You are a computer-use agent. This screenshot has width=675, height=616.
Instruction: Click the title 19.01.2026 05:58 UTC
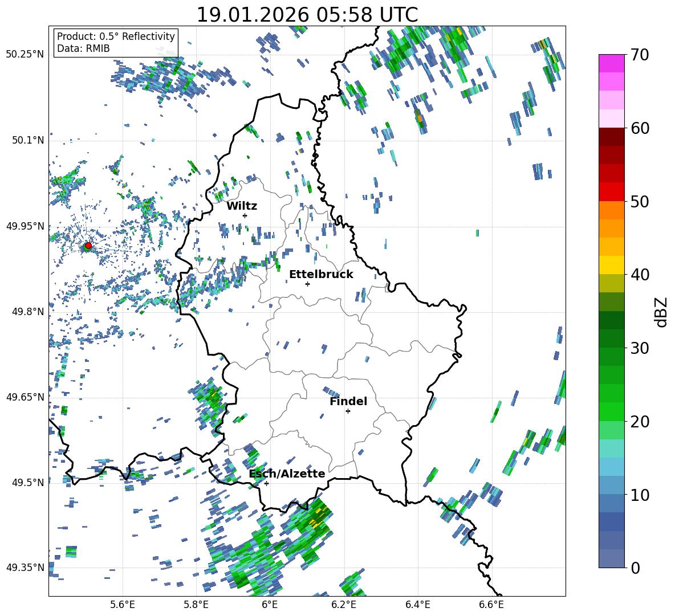click(307, 15)
